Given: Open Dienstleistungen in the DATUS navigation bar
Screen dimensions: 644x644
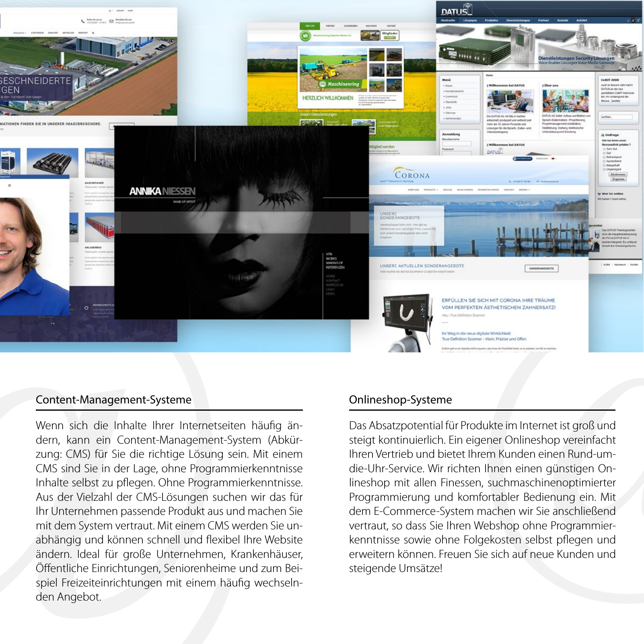Looking at the screenshot, I should click(518, 21).
